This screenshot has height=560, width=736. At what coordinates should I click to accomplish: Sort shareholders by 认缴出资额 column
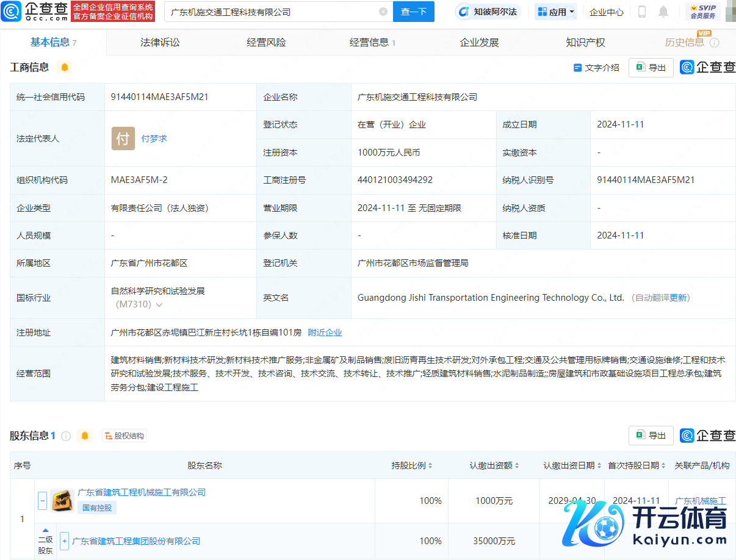pyautogui.click(x=494, y=465)
